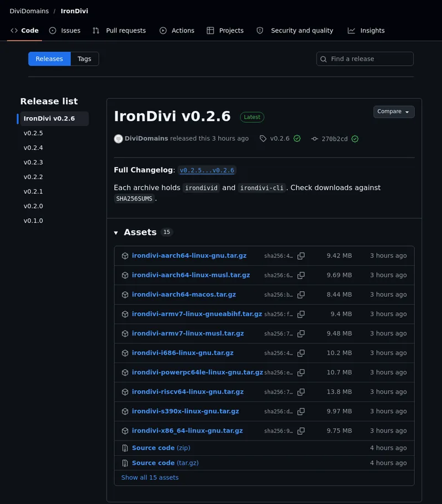The image size is (442, 504).
Task: Click package icon beside irondivi-aarch64-macos.tar.gz
Action: [125, 295]
